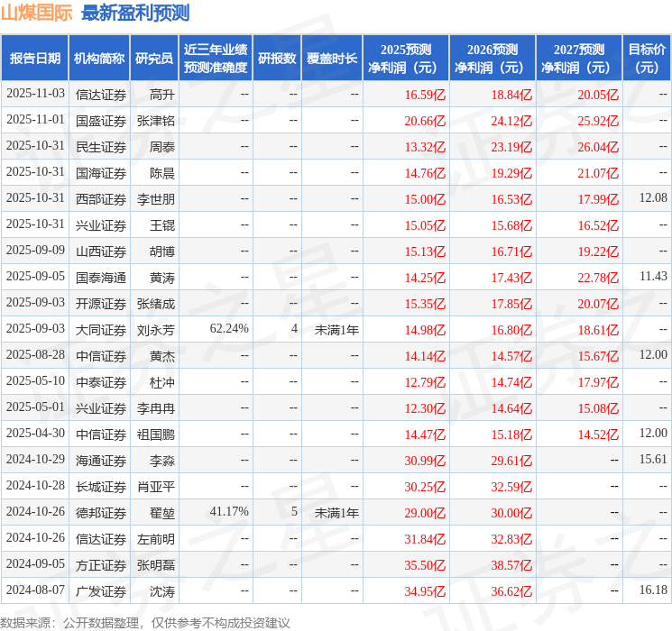Click 2025 forecast value 12.30亿
This screenshot has height=631, width=672.
pos(425,408)
